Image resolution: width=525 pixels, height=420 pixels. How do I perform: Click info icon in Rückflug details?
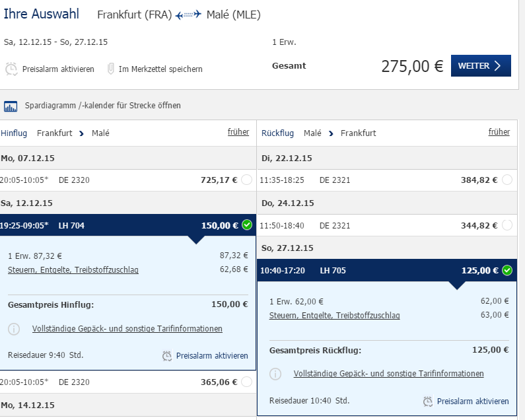pyautogui.click(x=275, y=374)
